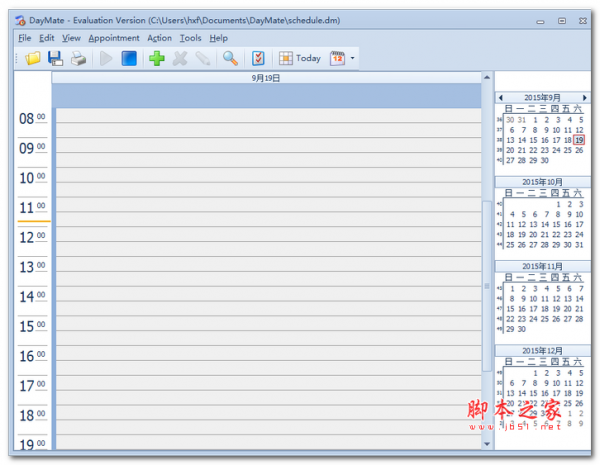Jump to Today in toolbar
Image resolution: width=600 pixels, height=465 pixels.
click(300, 58)
